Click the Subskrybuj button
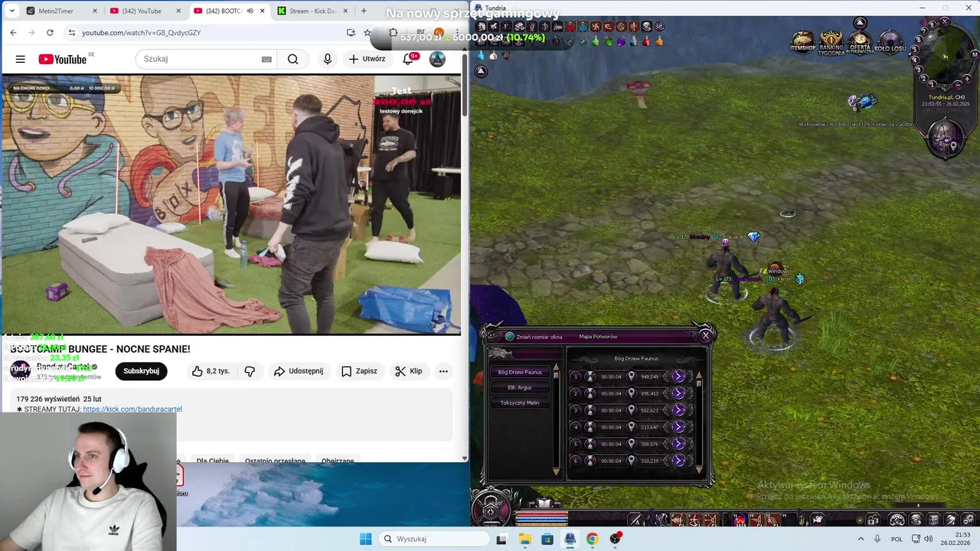This screenshot has height=551, width=980. pyautogui.click(x=141, y=371)
